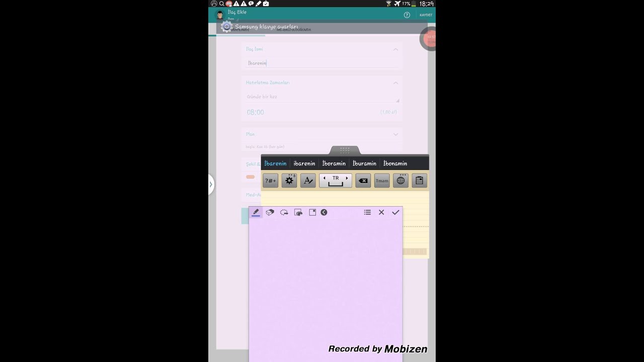The height and width of the screenshot is (362, 644).
Task: Collapse the İlaç İsmi section
Action: pos(395,49)
